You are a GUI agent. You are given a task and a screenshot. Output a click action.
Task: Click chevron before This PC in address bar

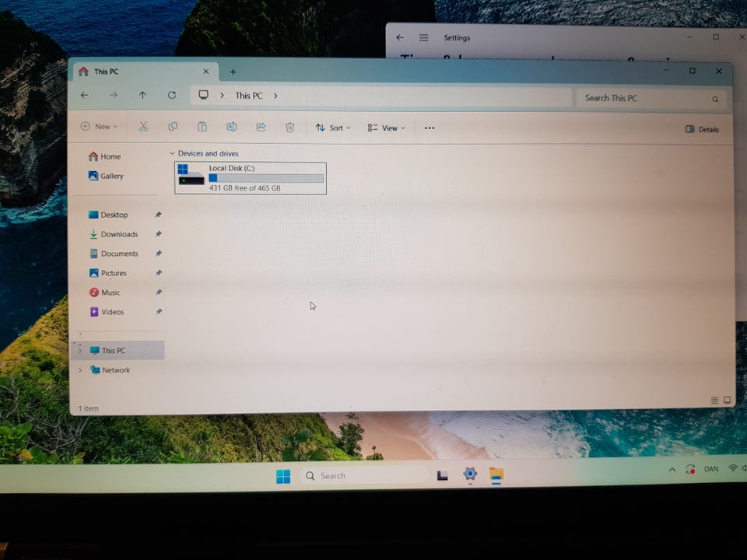click(x=222, y=96)
